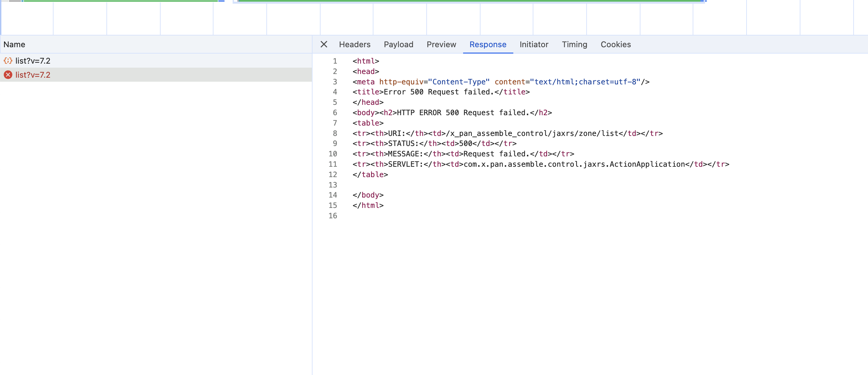
Task: Select the Response tab
Action: point(488,45)
